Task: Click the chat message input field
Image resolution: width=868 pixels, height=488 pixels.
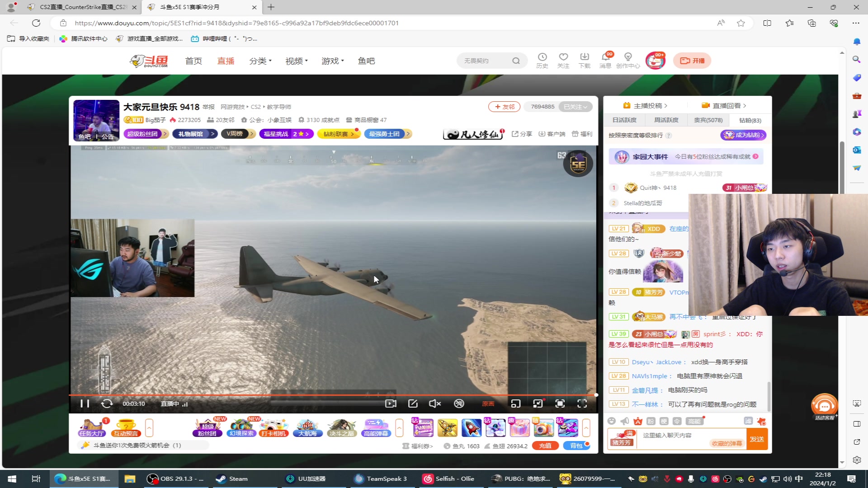Action: point(692,439)
